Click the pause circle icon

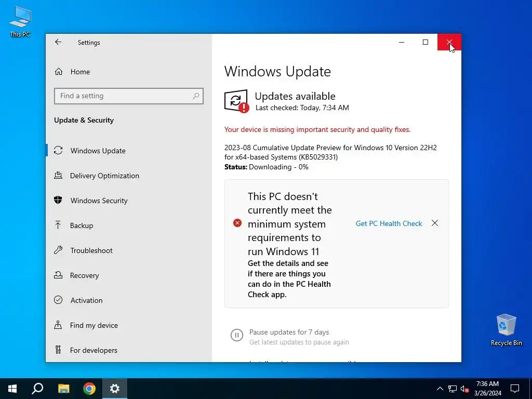tap(237, 335)
